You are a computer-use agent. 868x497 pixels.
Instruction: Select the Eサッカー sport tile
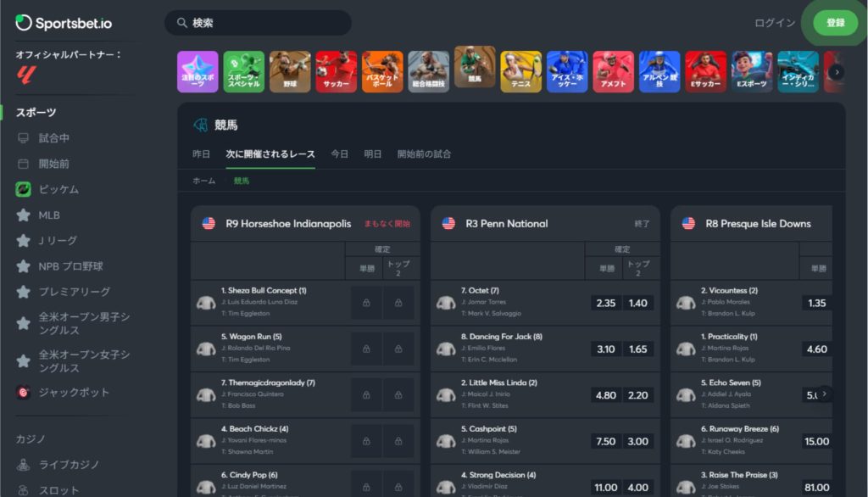(x=706, y=71)
